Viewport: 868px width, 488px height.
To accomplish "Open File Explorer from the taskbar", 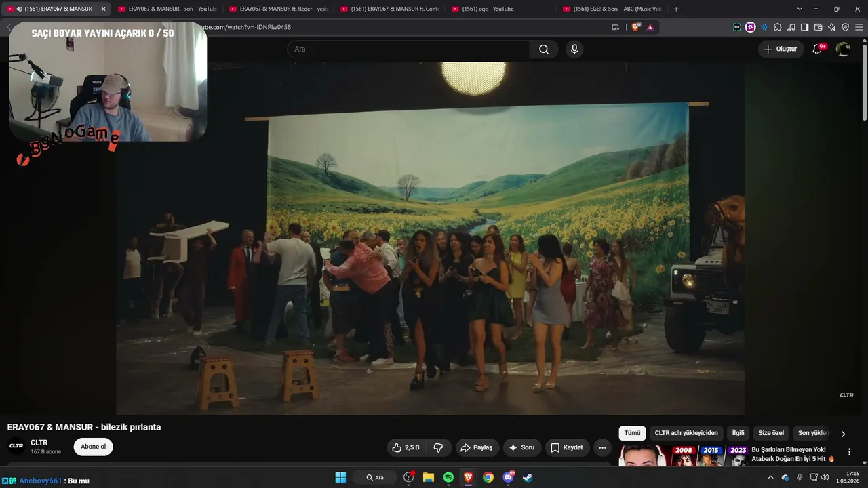I will pyautogui.click(x=429, y=477).
